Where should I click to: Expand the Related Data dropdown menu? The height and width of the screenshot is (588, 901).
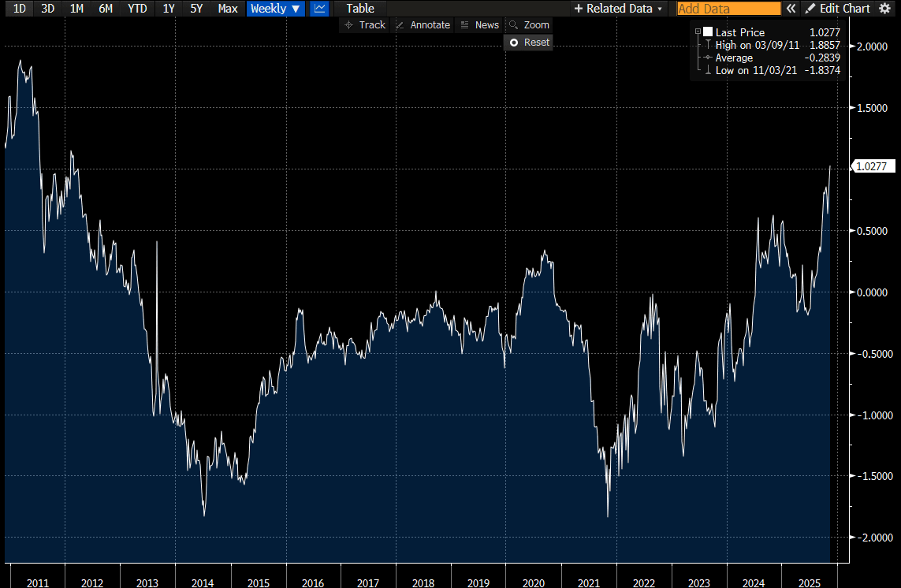618,9
